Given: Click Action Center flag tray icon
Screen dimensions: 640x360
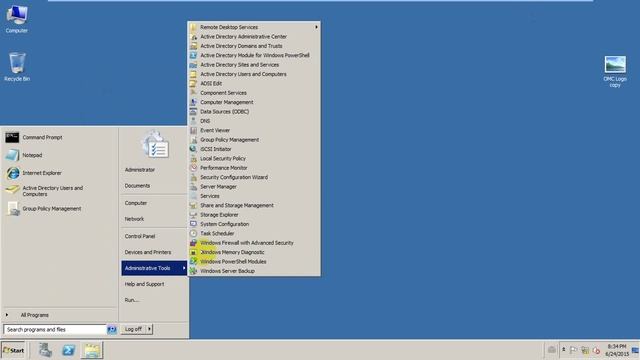Looking at the screenshot, I should coord(573,350).
